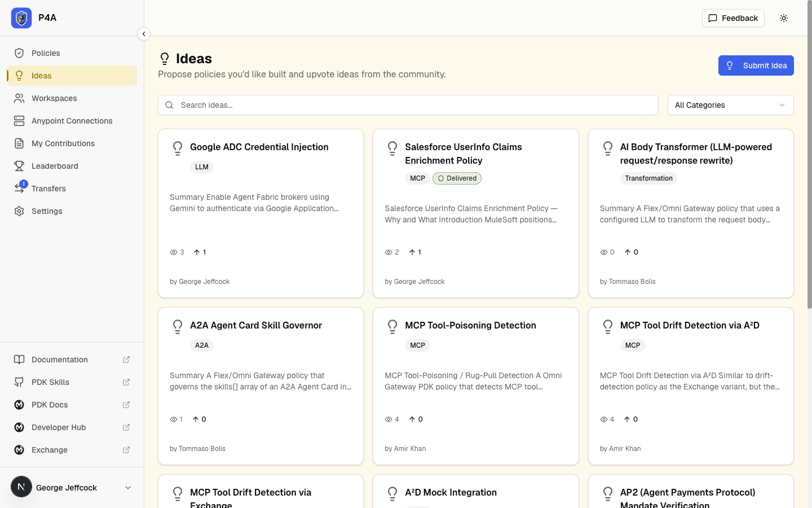Image resolution: width=812 pixels, height=508 pixels.
Task: Click the P4A shield logo icon
Action: (x=21, y=18)
